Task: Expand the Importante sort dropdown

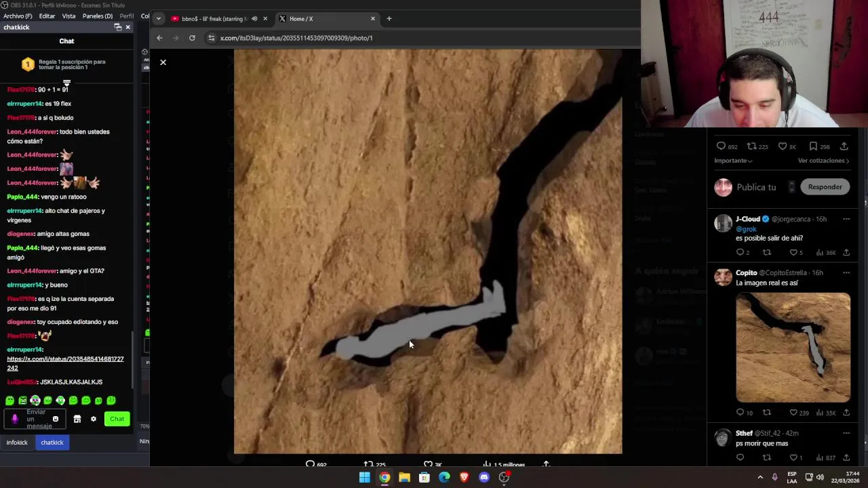Action: (x=733, y=161)
